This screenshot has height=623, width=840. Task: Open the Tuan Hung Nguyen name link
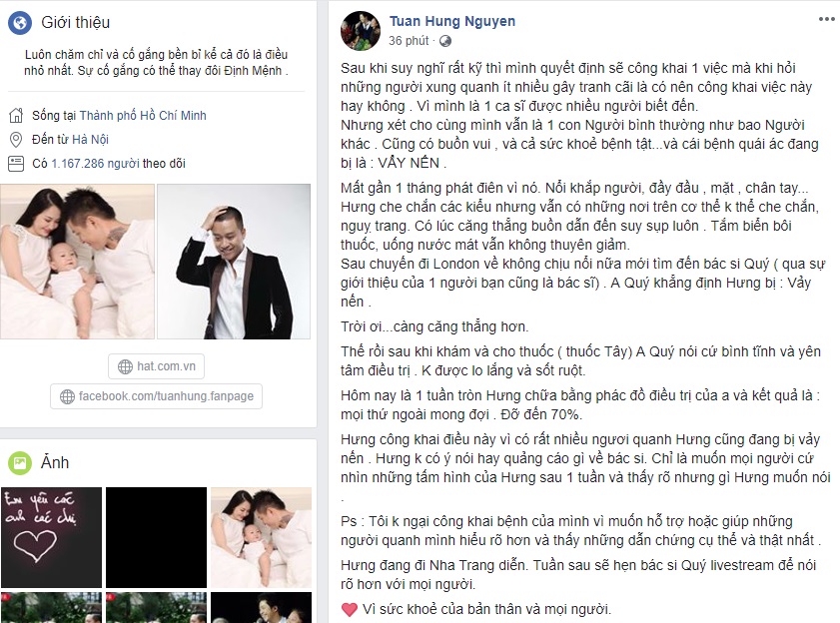(452, 21)
